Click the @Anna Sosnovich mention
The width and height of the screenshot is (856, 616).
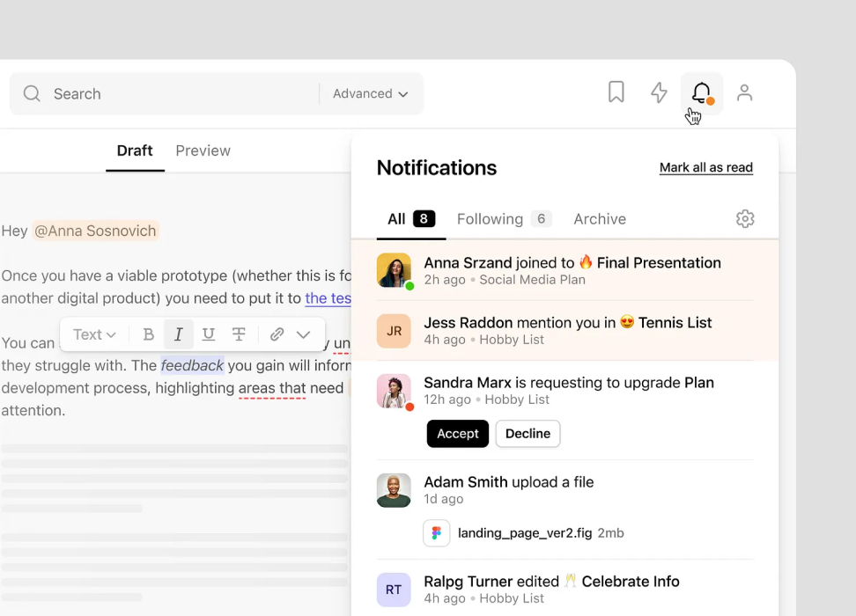(x=95, y=231)
